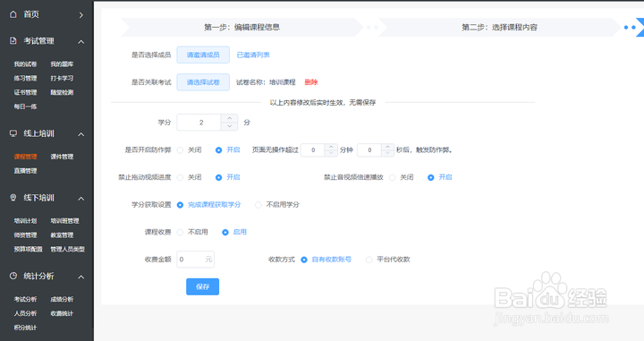Open 培训计划 in sidebar
This screenshot has height=341, width=644.
[x=25, y=221]
